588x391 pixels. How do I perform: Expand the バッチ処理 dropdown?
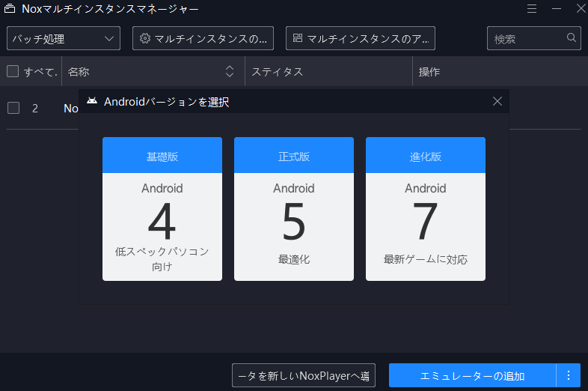(64, 38)
